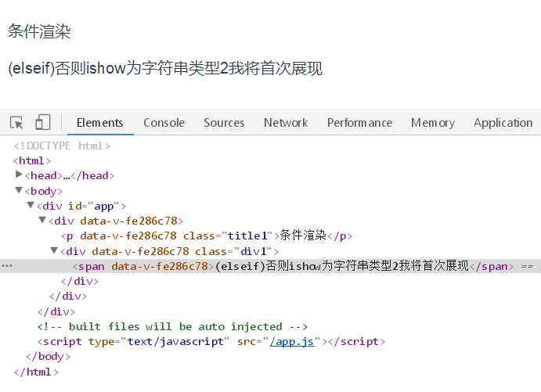Switch to the Sources tab
541x392 pixels.
coord(224,123)
